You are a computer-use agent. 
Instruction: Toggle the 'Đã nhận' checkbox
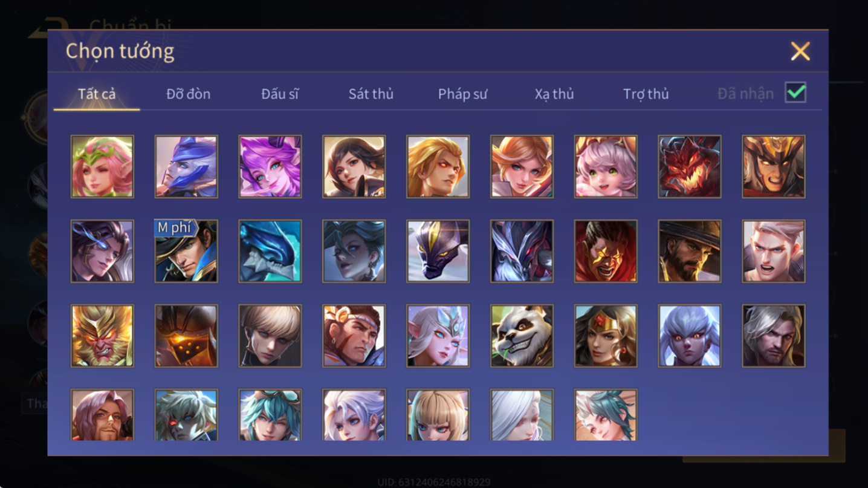coord(795,93)
